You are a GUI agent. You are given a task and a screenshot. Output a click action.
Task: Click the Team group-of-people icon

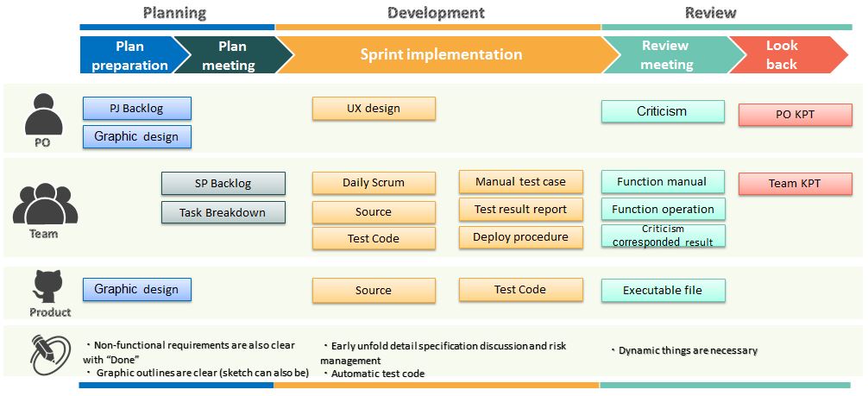(46, 204)
